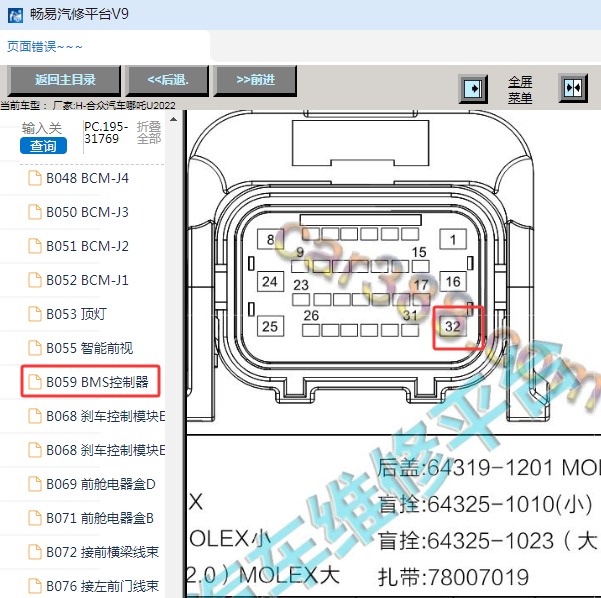601x598 pixels.
Task: Click document icon beside B069 前舱电器盒D
Action: pyautogui.click(x=35, y=484)
